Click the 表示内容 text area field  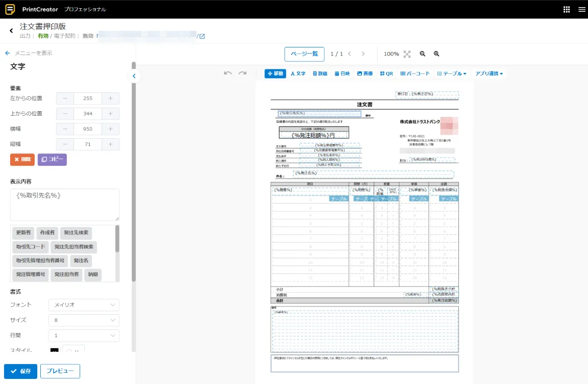64,204
